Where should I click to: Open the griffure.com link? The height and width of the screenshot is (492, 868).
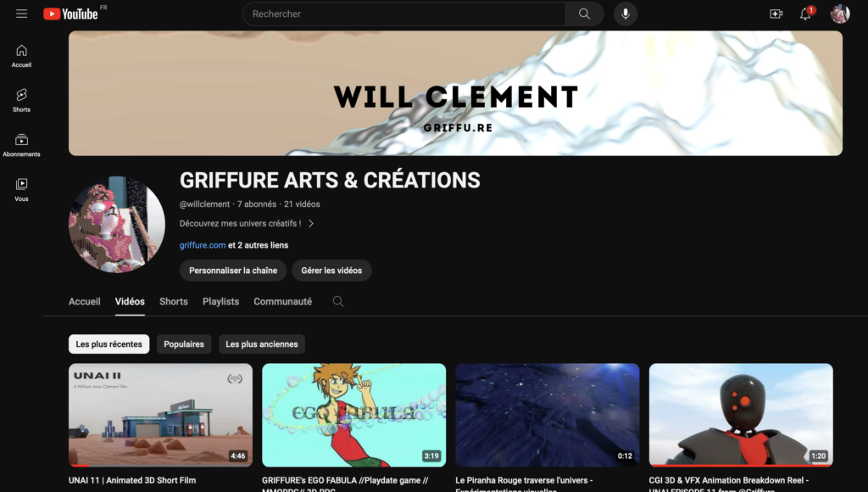pos(203,245)
